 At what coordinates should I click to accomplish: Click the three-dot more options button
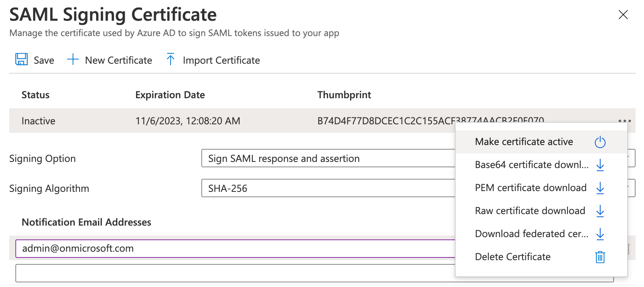tap(624, 121)
